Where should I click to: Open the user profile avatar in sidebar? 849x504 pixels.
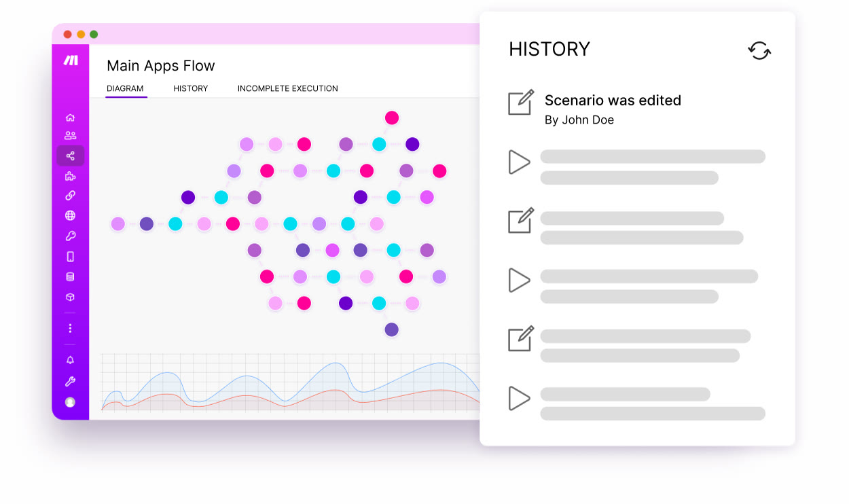pyautogui.click(x=70, y=402)
